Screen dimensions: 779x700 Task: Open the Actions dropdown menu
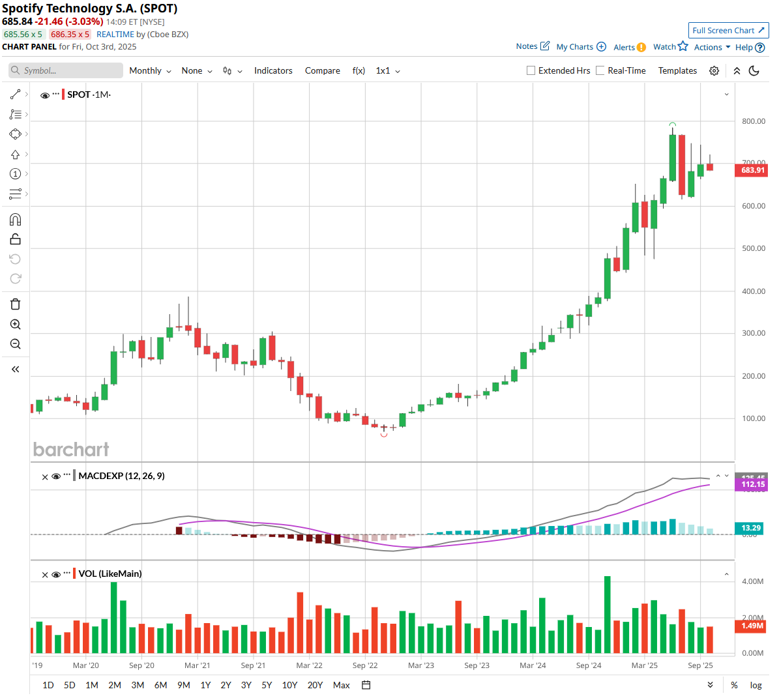tap(712, 47)
